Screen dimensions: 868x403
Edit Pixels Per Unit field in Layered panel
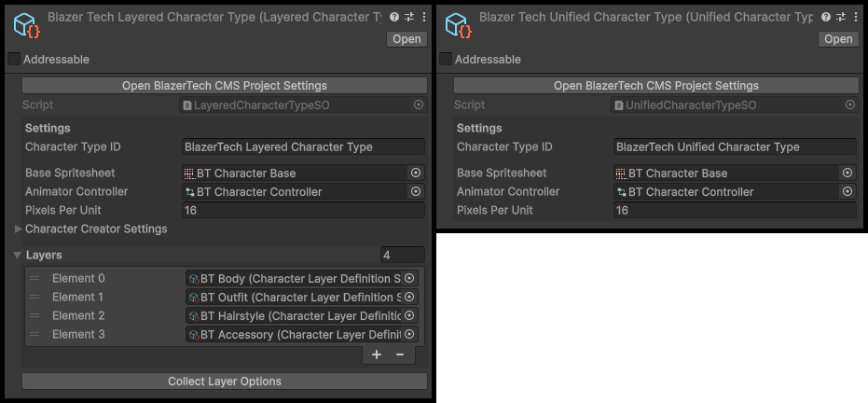pos(303,210)
